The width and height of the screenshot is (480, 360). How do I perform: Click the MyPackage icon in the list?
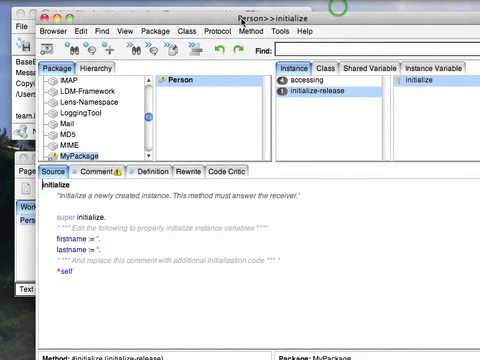coord(53,156)
